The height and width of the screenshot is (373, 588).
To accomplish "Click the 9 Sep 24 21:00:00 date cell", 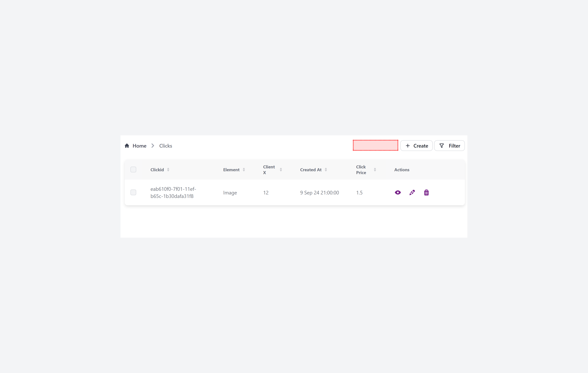I will pyautogui.click(x=319, y=193).
